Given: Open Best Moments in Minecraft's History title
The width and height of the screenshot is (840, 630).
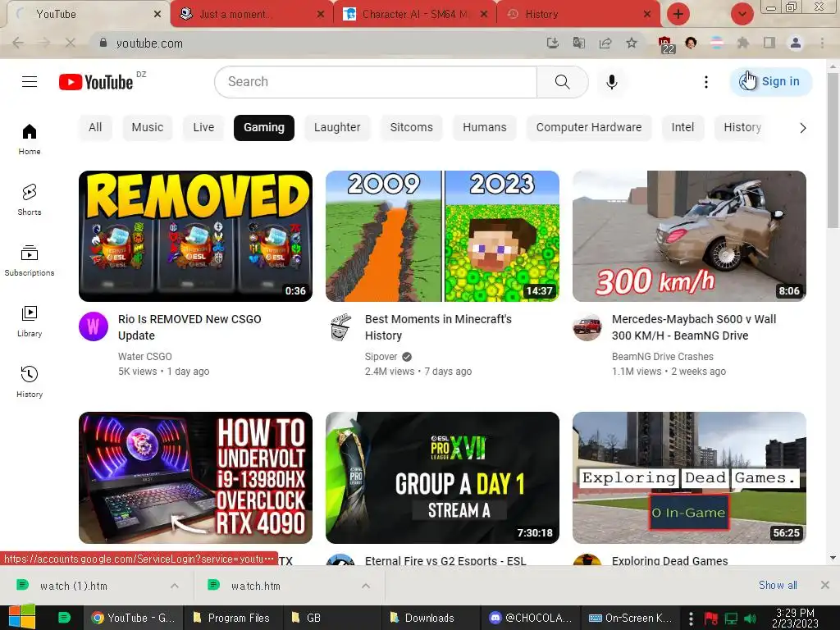Looking at the screenshot, I should point(438,327).
